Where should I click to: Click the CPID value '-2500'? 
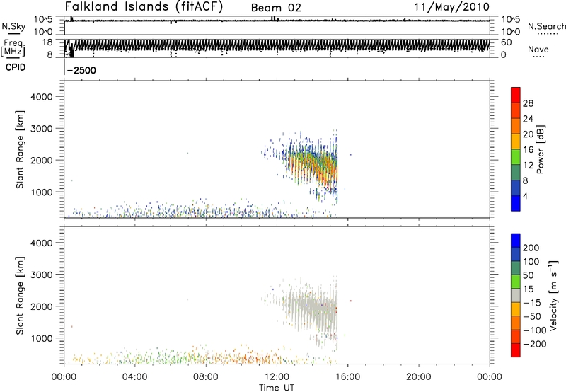coord(81,70)
